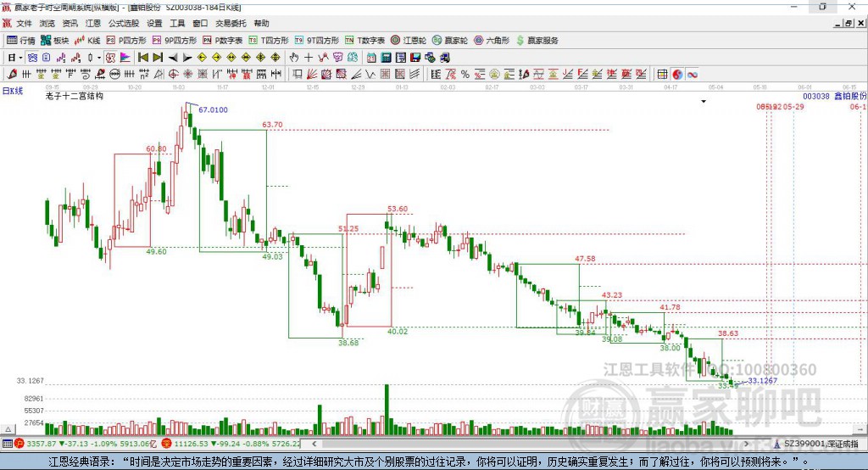This screenshot has height=470, width=868.
Task: Select the zigzag wave line tool
Action: (370, 75)
